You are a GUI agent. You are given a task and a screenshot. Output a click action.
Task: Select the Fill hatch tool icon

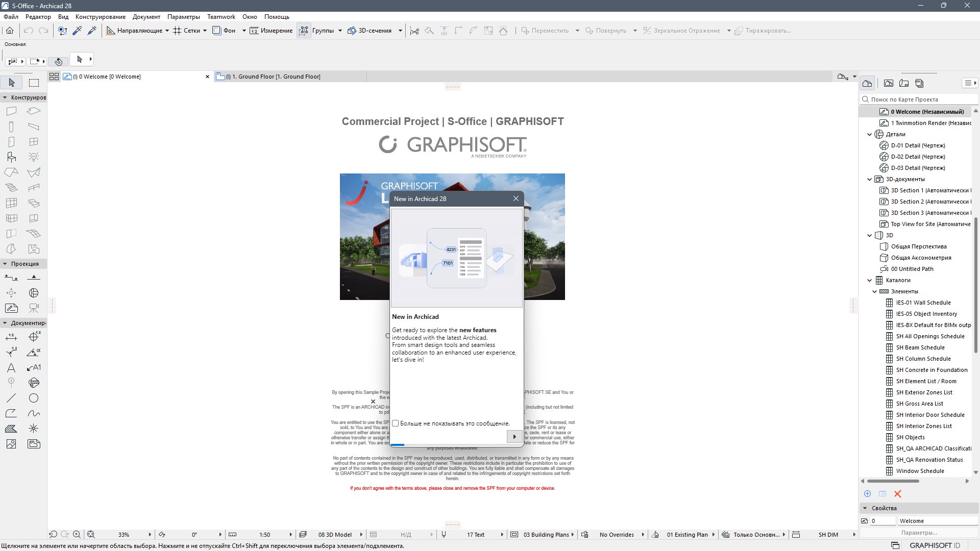[x=11, y=429]
